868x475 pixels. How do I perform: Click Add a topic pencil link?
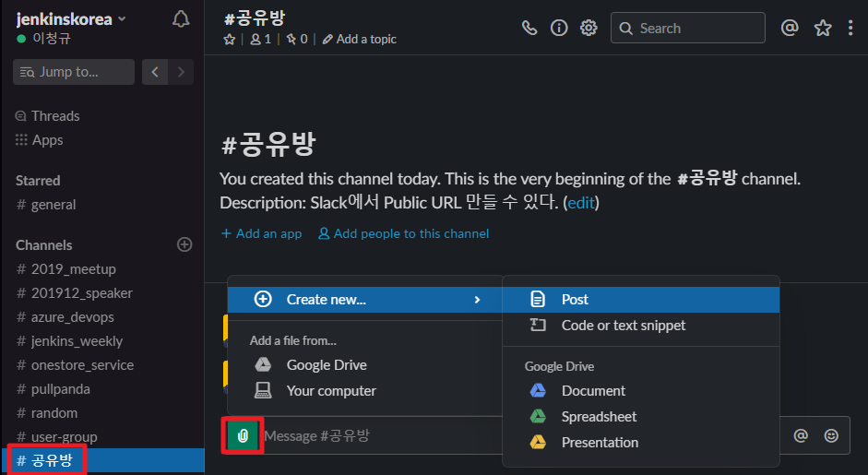point(359,40)
